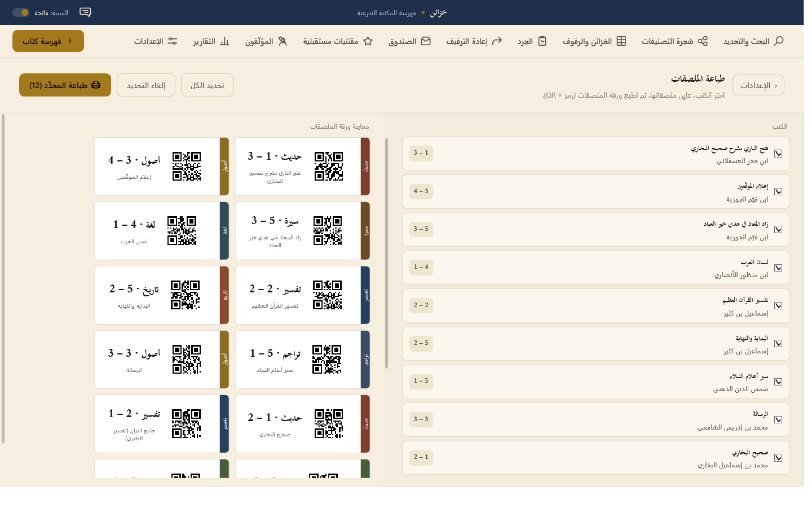The width and height of the screenshot is (812, 508).
Task: Go back via الإعدادات breadcrumb chevron button
Action: pyautogui.click(x=758, y=85)
